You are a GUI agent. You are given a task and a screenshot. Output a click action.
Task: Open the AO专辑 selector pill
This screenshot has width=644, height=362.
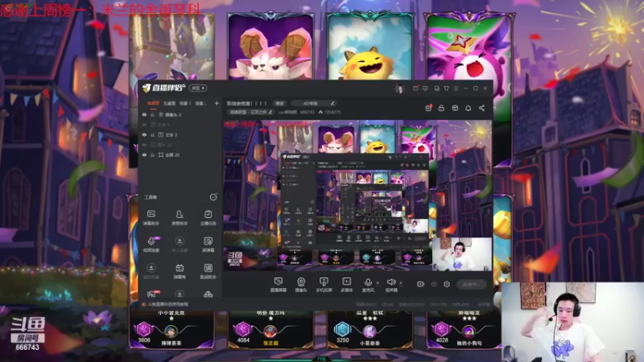coord(313,104)
